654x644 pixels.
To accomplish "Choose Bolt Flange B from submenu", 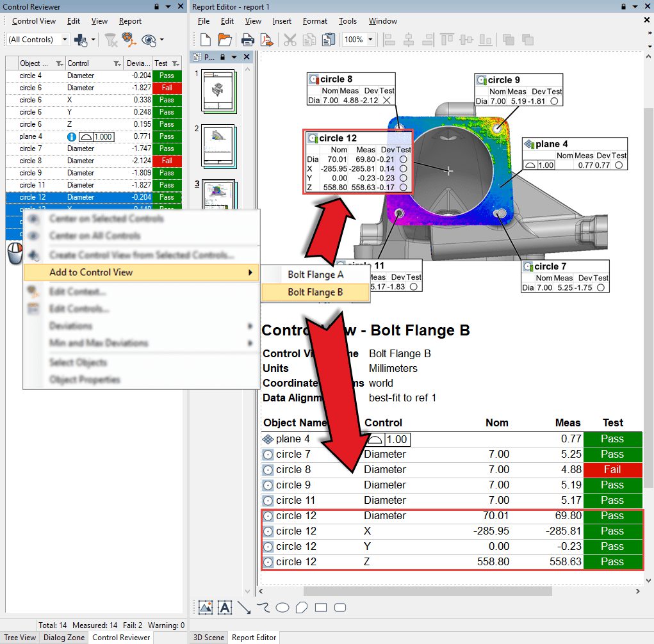I will pos(315,292).
